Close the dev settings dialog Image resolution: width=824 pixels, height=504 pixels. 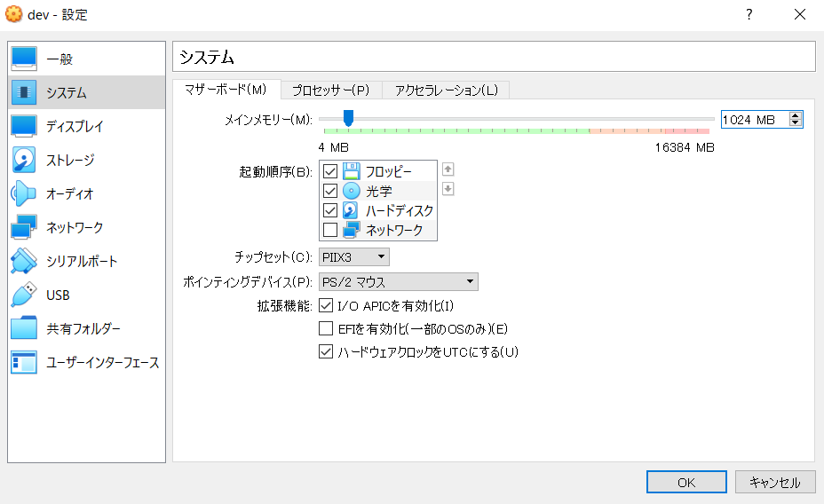click(800, 14)
